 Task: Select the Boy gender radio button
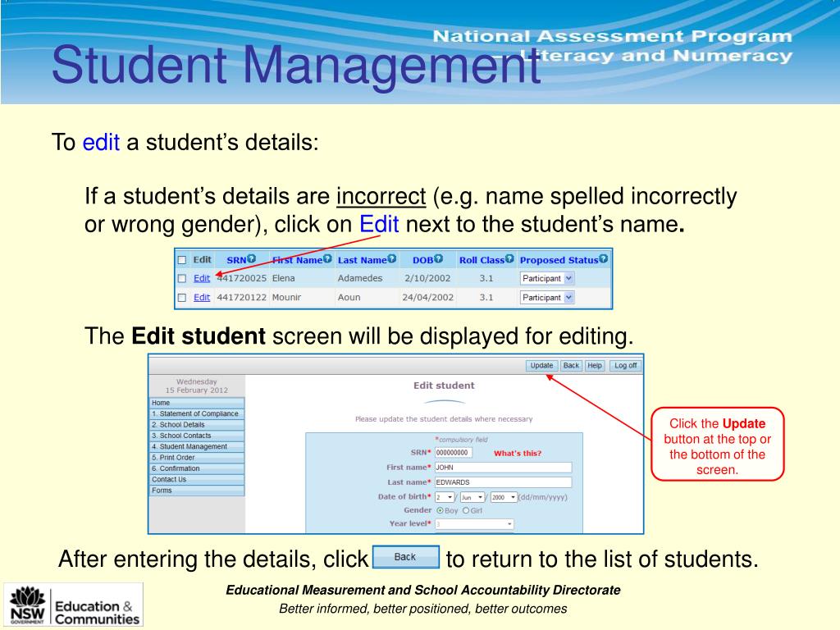coord(440,510)
